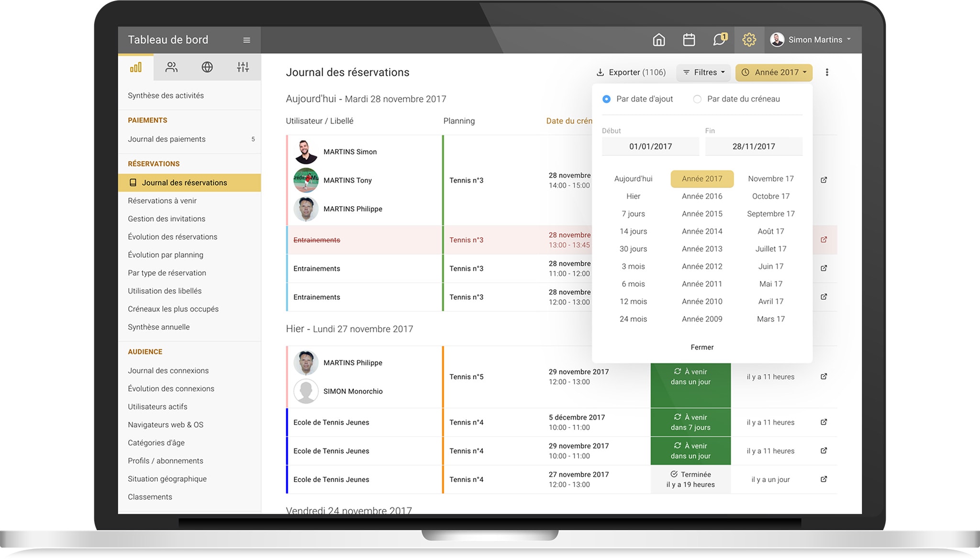The image size is (980, 560).
Task: Open Réservations à venir in sidebar
Action: click(x=162, y=201)
